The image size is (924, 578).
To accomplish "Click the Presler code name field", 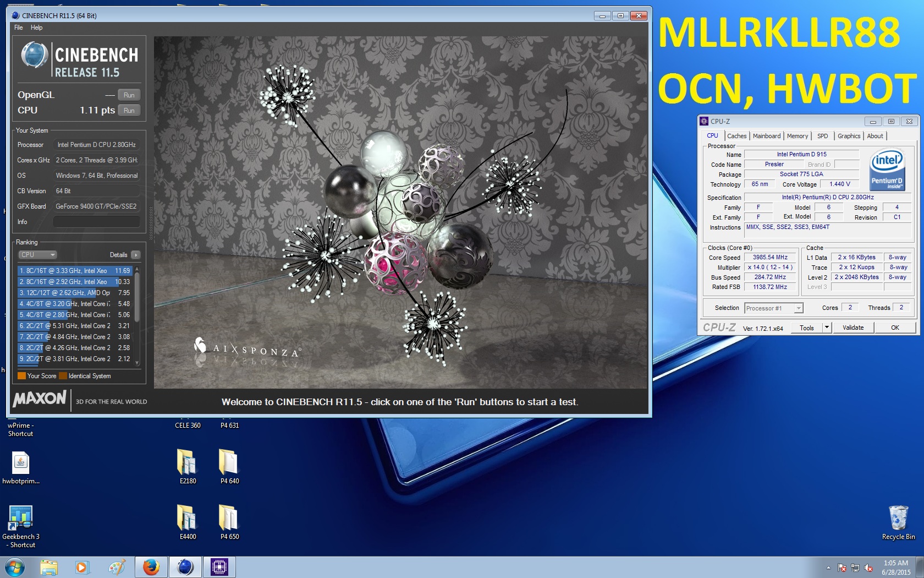I will coord(774,165).
